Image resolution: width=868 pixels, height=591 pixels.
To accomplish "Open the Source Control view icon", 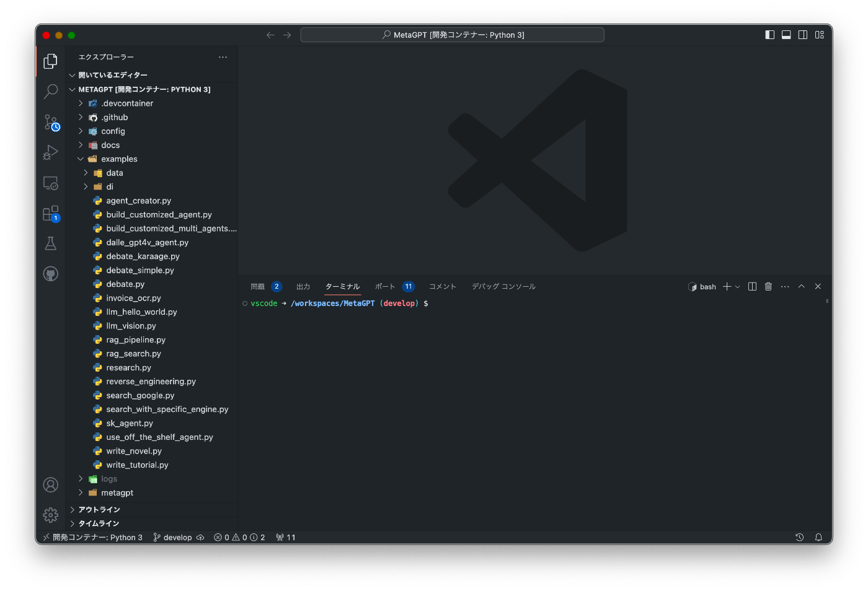I will [x=51, y=122].
